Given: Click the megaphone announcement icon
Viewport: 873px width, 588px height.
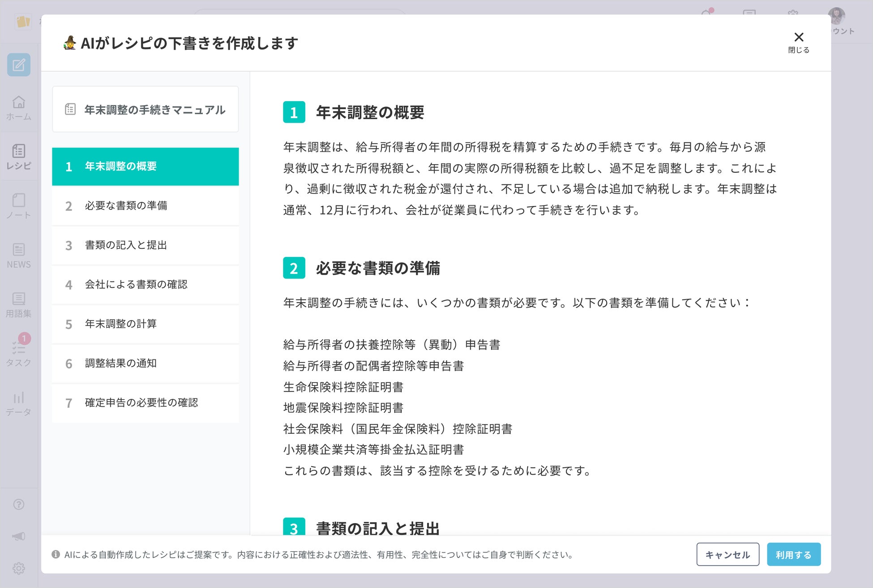Looking at the screenshot, I should click(x=19, y=536).
